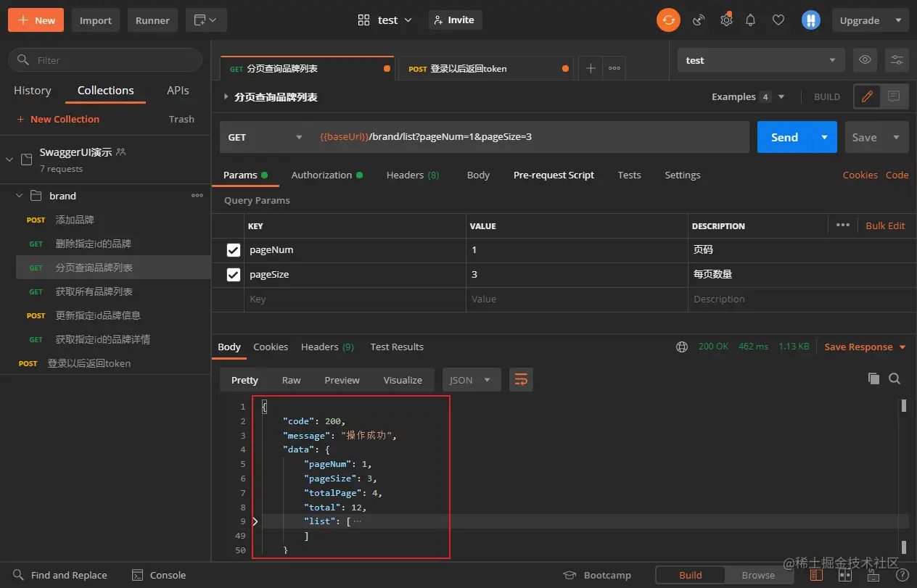Open Examples dropdown arrow
The image size is (917, 588).
[781, 96]
